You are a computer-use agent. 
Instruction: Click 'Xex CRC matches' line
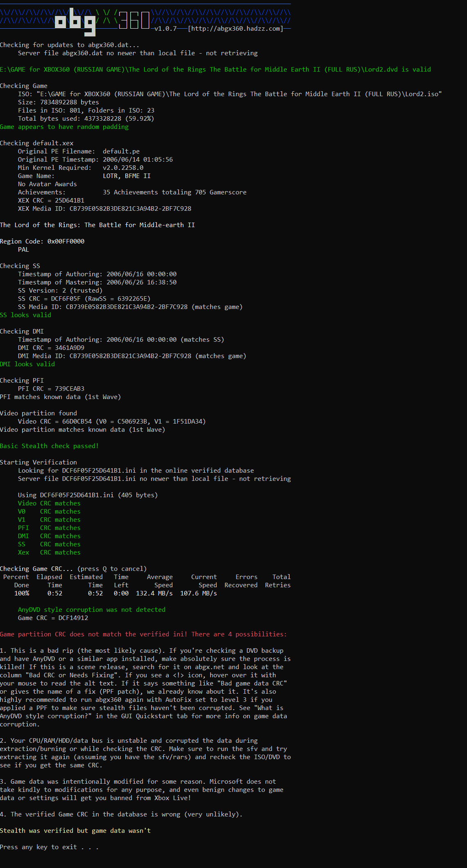click(x=49, y=552)
